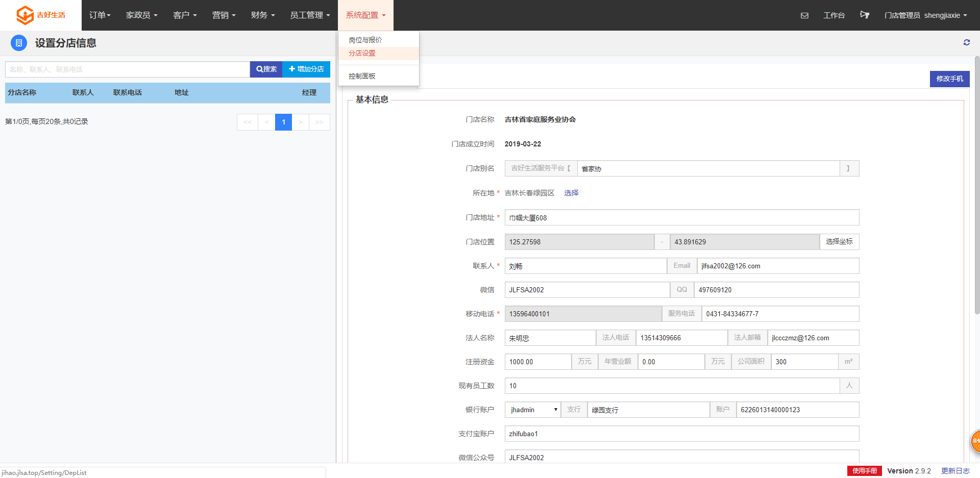Image resolution: width=980 pixels, height=478 pixels.
Task: Click the 分店名称 column header
Action: [x=22, y=92]
